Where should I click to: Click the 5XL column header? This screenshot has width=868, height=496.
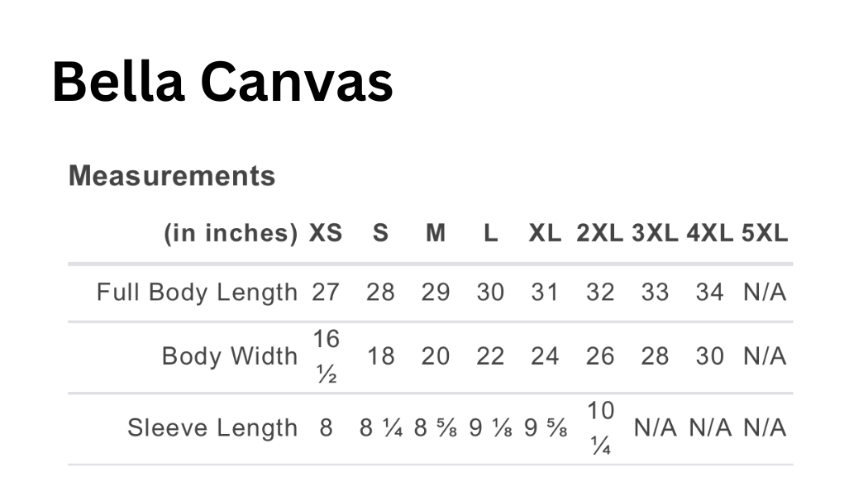pyautogui.click(x=765, y=234)
